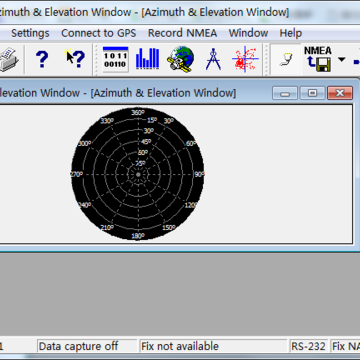
Task: Click the 210° azimuth label
Action: [x=107, y=227]
